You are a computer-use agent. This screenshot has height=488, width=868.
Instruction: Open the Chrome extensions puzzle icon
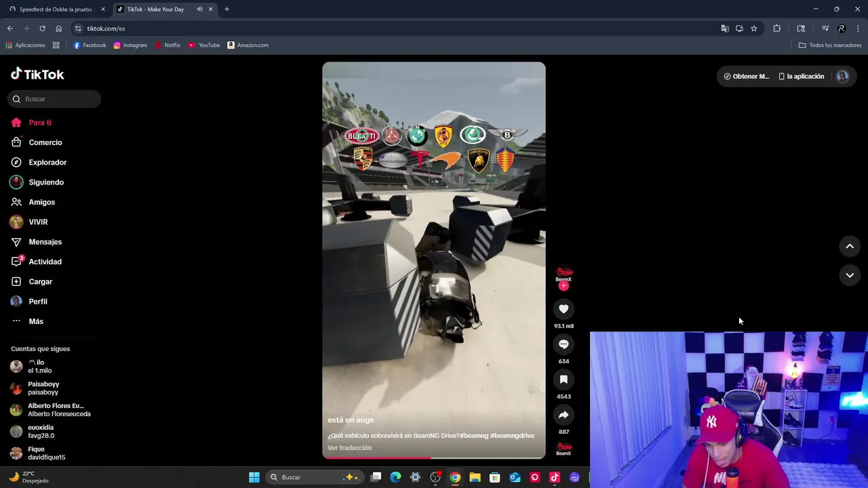pyautogui.click(x=777, y=28)
